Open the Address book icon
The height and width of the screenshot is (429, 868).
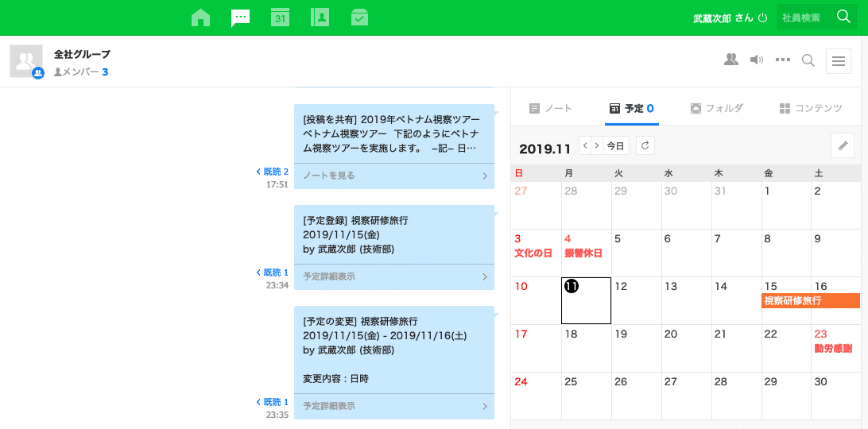click(320, 17)
